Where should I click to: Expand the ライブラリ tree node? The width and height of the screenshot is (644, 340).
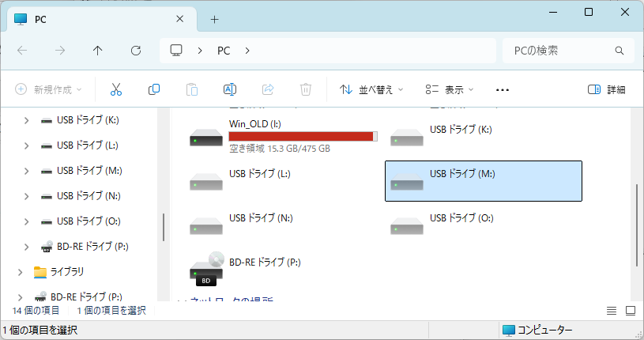(x=20, y=272)
